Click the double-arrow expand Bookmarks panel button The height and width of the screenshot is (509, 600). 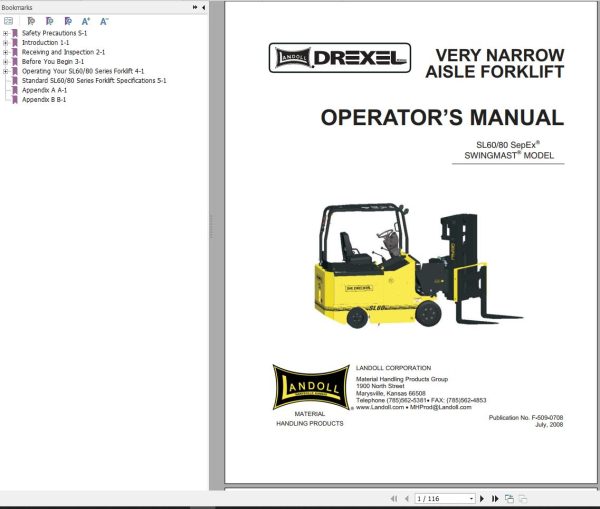pos(195,7)
